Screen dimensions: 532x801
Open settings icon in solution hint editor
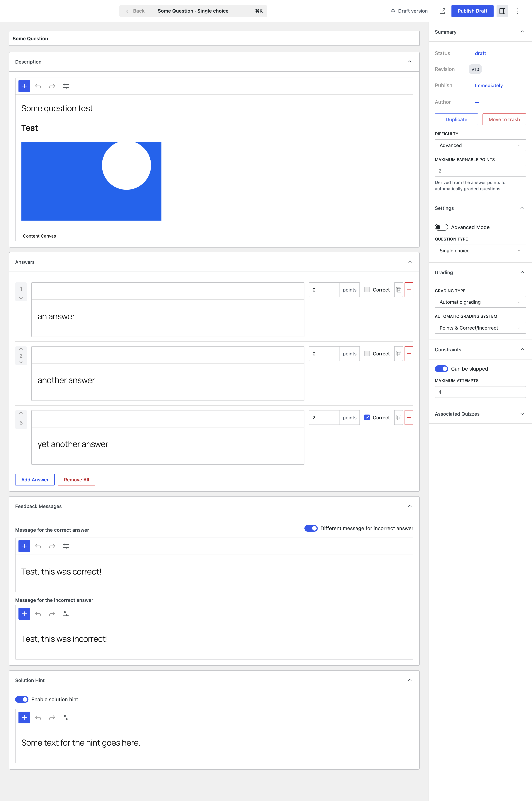(66, 718)
